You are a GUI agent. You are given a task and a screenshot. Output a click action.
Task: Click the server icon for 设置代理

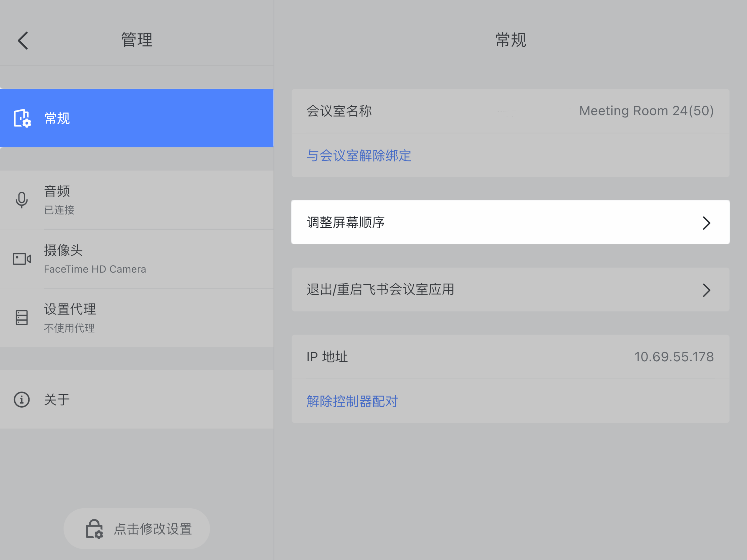21,318
